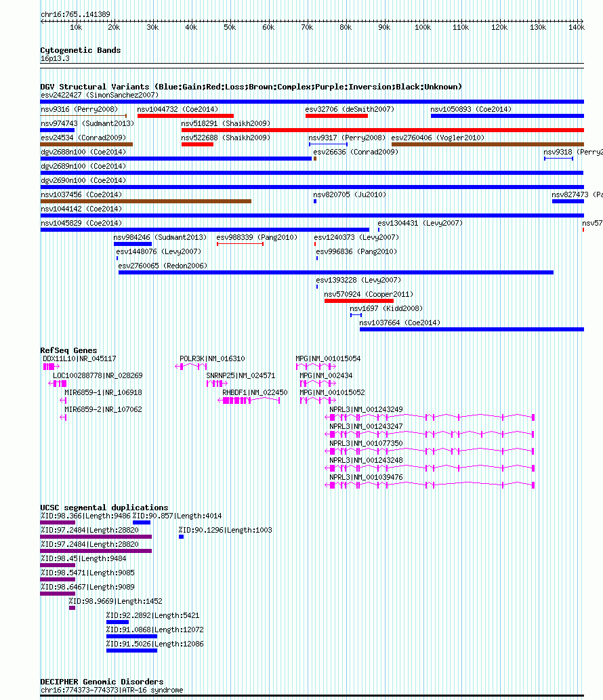This screenshot has height=700, width=603.
Task: Click the %ID:98.9669|Length:1452 duplication label
Action: (x=116, y=602)
